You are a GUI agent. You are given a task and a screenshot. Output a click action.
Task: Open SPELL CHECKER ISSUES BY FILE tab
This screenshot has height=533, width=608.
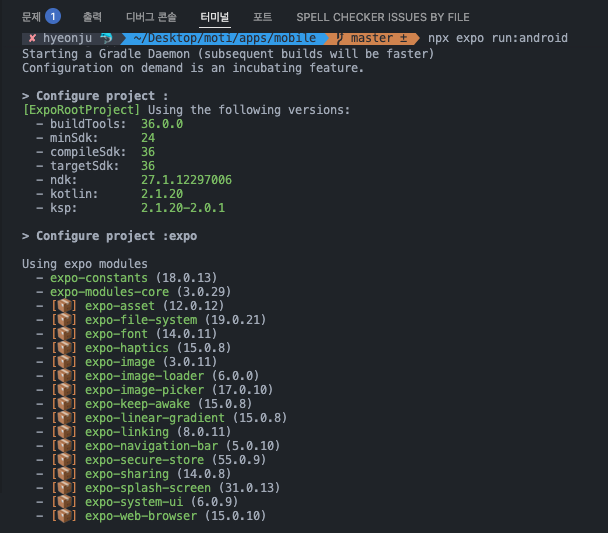[383, 17]
